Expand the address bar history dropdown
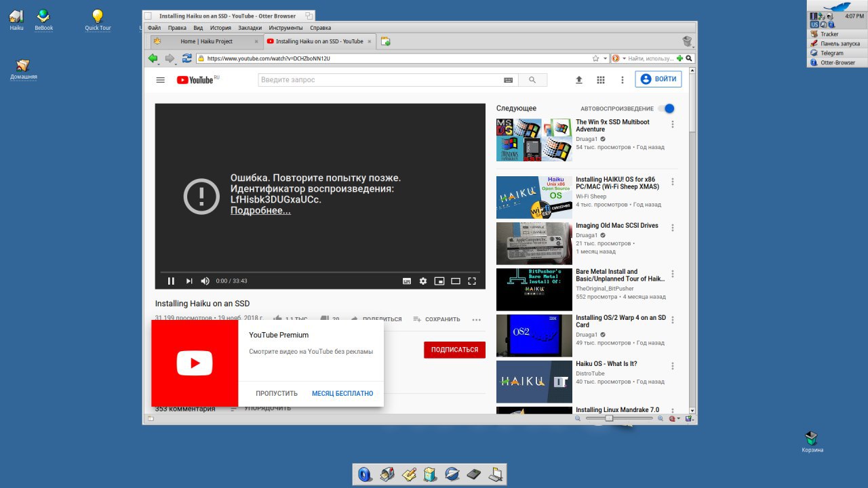868x488 pixels. 606,58
